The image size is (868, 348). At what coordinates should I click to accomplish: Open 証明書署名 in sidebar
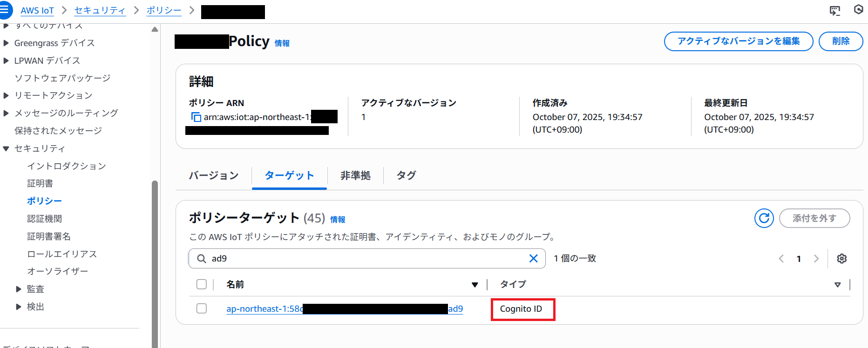point(49,236)
